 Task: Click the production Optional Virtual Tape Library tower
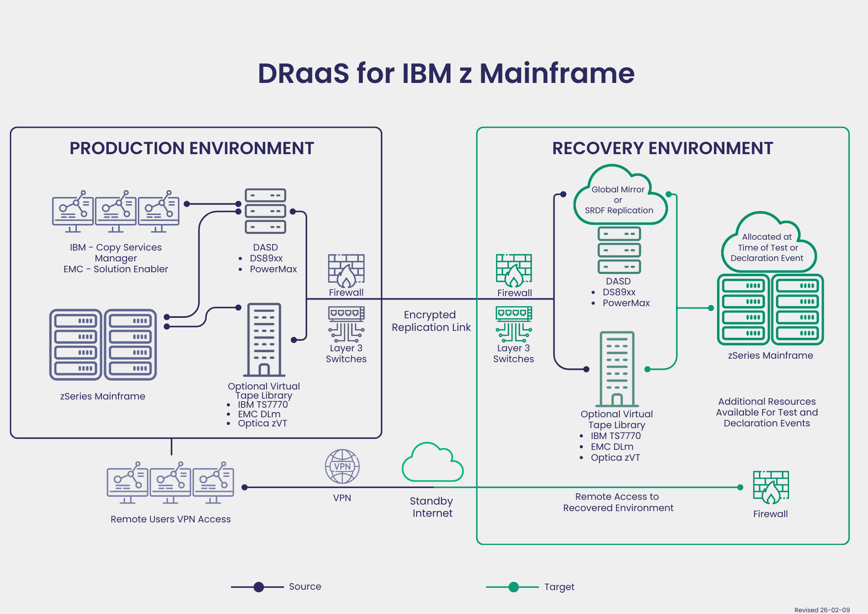(x=264, y=340)
